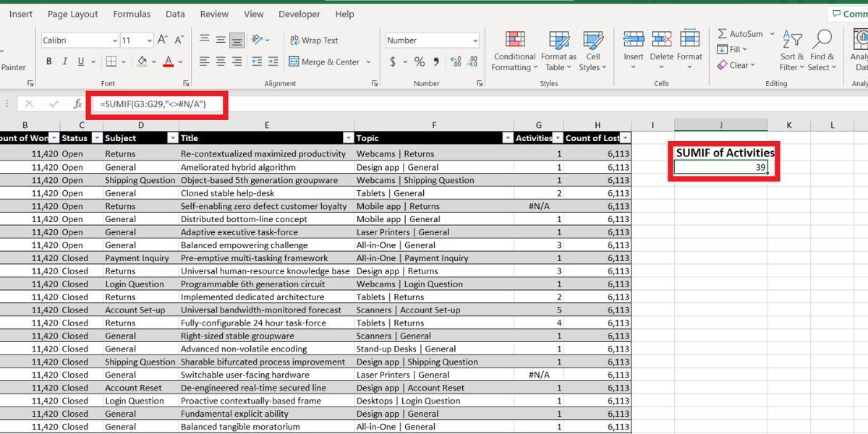Apply the Percent Style format
868x434 pixels.
point(418,62)
